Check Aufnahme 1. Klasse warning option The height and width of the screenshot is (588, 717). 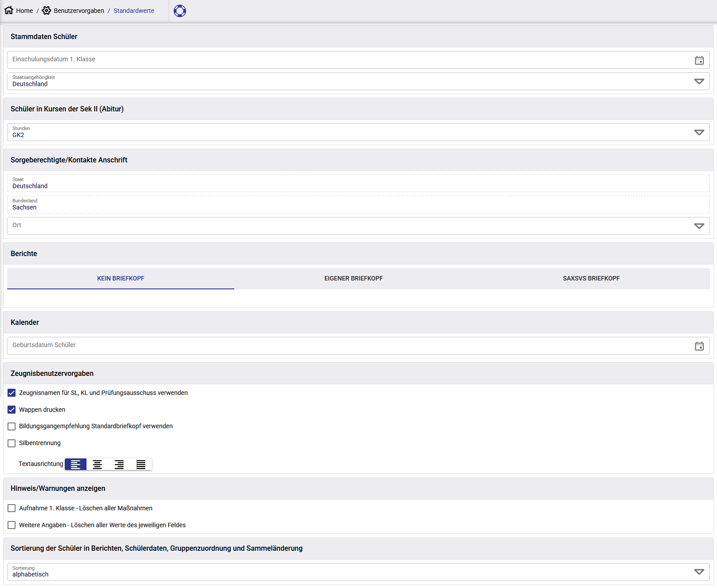[x=12, y=509]
